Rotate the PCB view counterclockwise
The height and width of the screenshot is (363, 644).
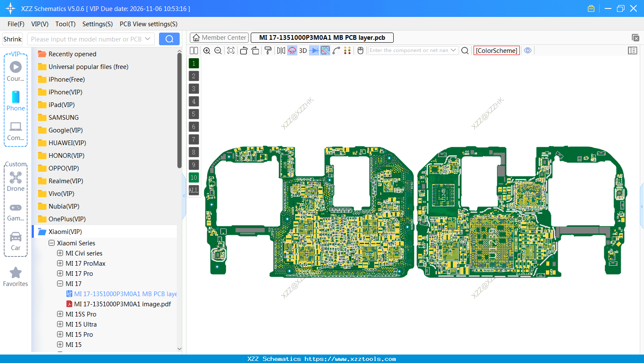244,50
